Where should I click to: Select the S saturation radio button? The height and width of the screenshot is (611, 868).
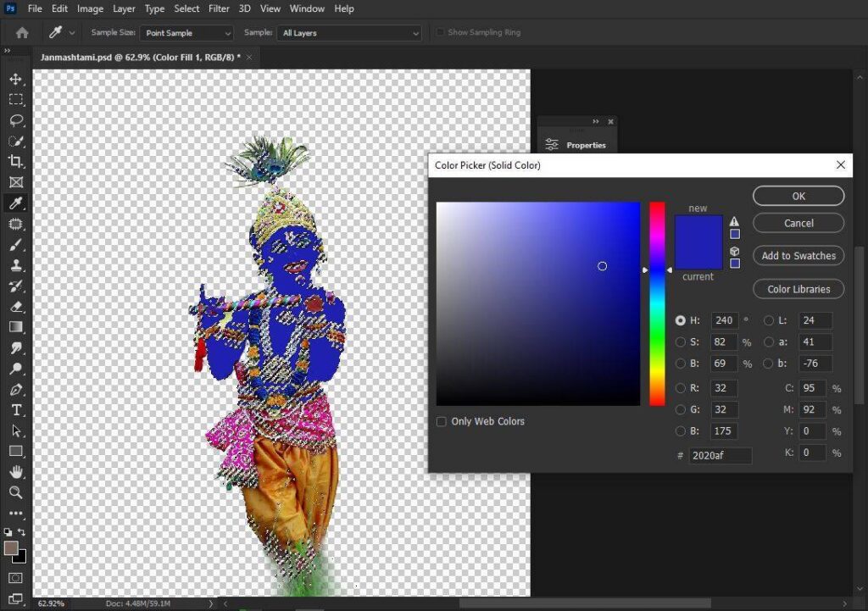[x=681, y=342]
